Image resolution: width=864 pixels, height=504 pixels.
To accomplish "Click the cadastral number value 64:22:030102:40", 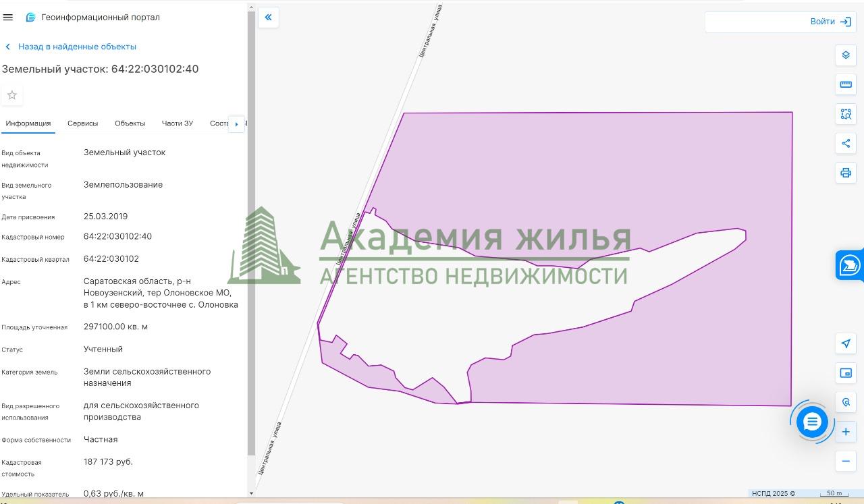I will point(117,237).
